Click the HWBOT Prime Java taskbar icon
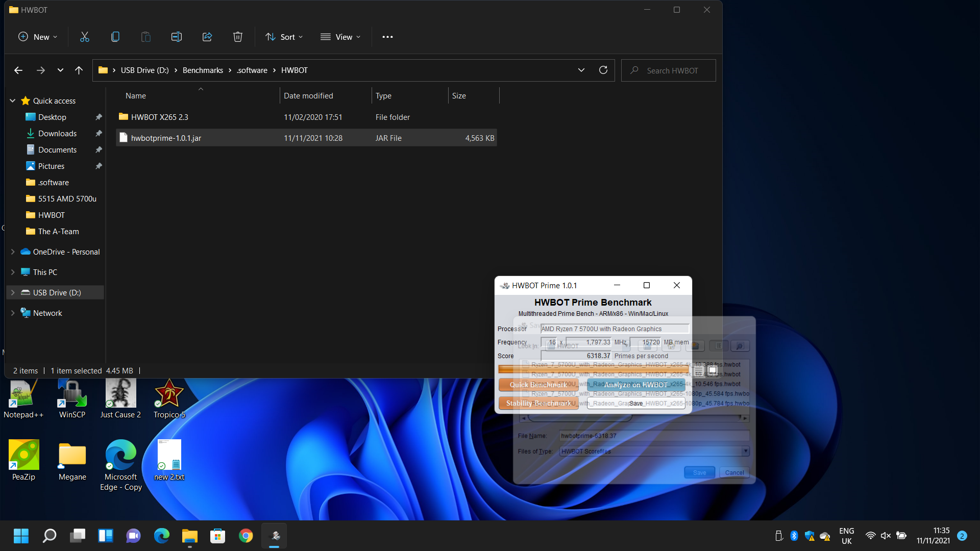This screenshot has width=980, height=551. tap(274, 536)
